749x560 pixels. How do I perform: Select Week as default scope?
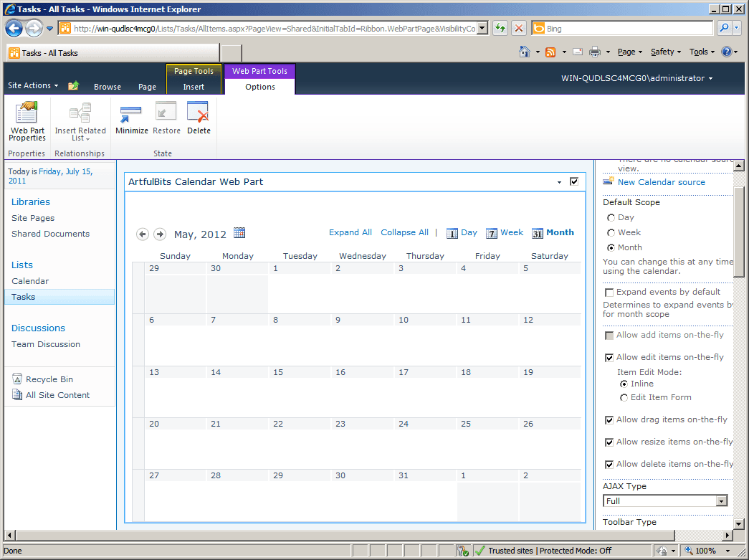[x=611, y=233]
